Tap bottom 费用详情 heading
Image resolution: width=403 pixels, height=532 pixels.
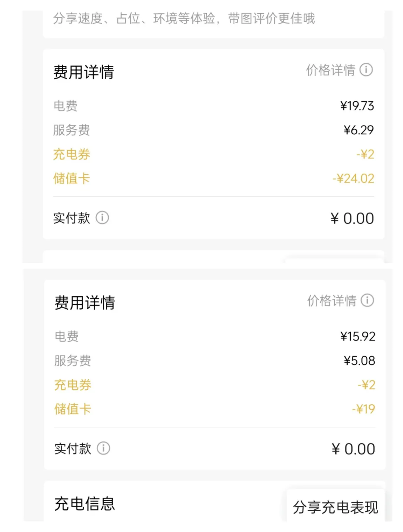coord(84,303)
